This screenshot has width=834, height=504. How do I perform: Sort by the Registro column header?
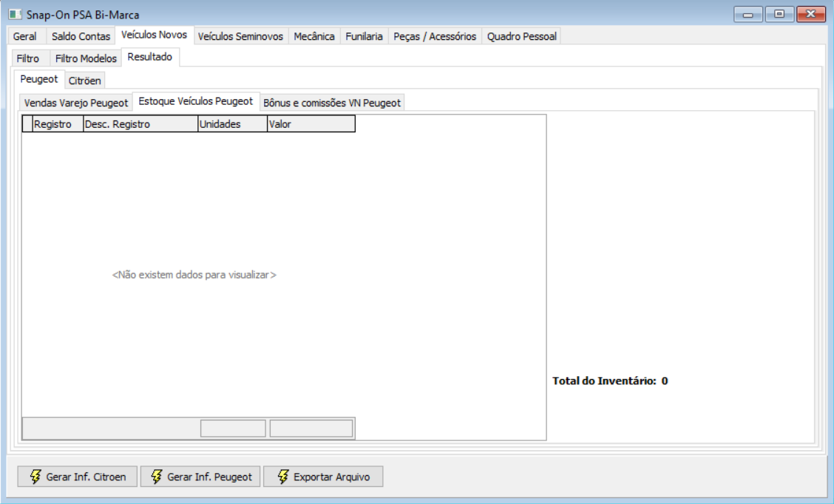click(58, 124)
